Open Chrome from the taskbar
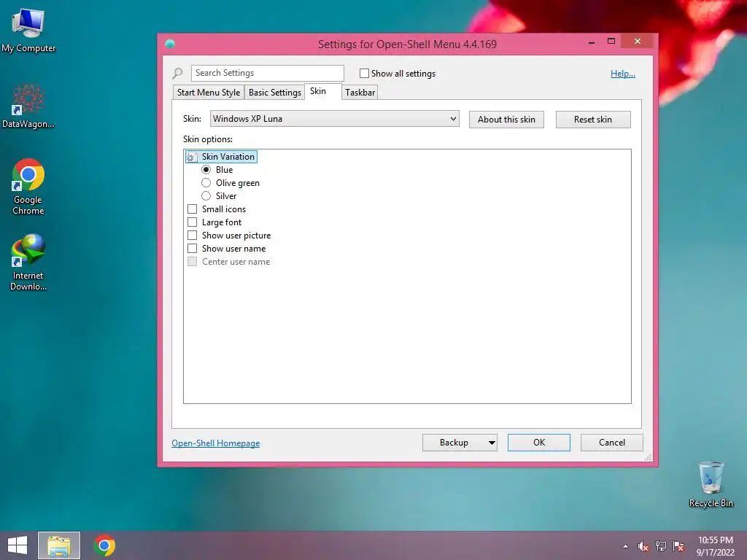 104,545
